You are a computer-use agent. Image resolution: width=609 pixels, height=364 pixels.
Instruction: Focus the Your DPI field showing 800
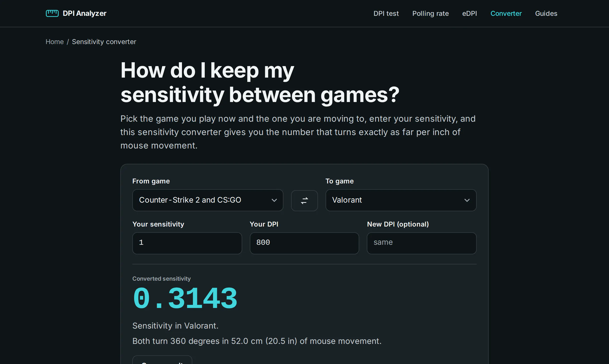click(x=304, y=243)
